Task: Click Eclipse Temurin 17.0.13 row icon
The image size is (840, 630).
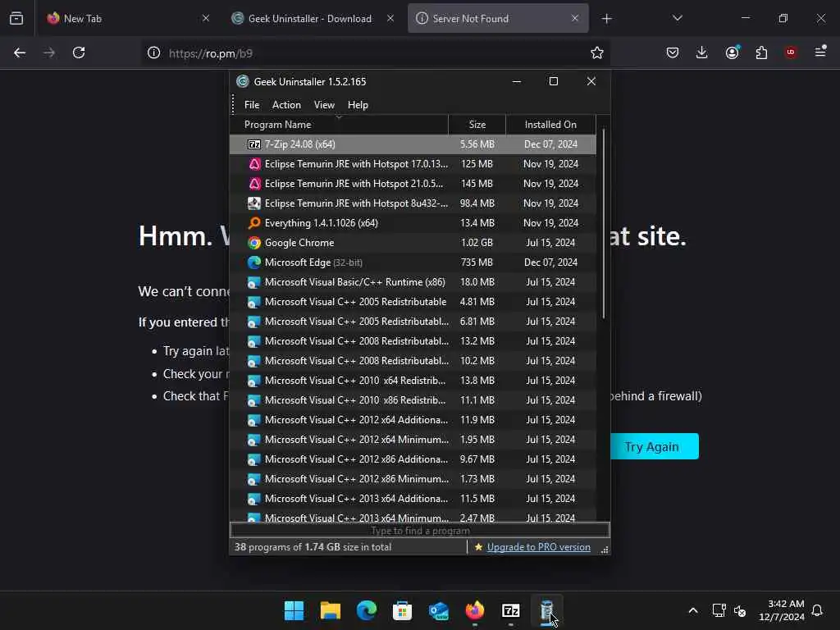Action: point(254,164)
